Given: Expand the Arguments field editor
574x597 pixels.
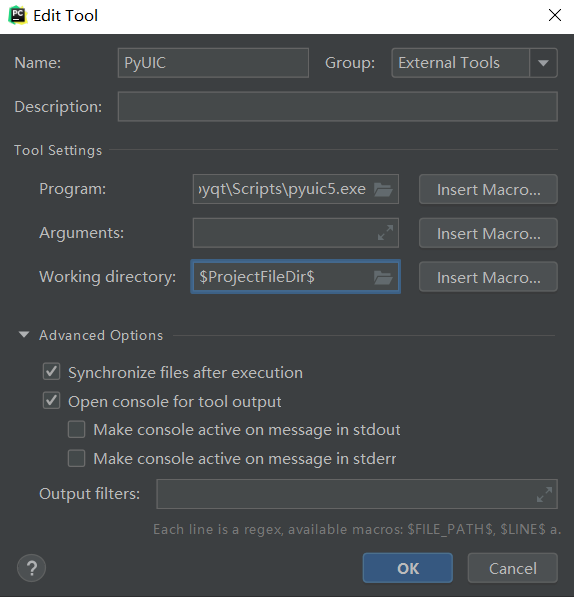Looking at the screenshot, I should coord(385,233).
